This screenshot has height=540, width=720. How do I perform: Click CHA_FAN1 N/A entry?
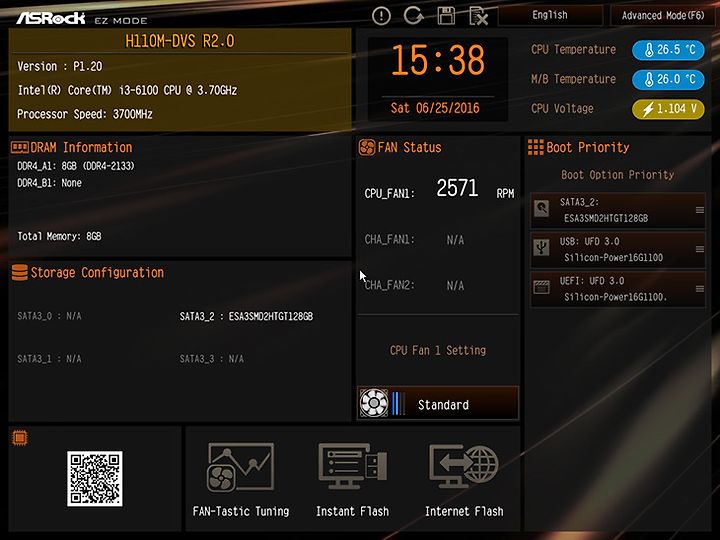point(414,240)
